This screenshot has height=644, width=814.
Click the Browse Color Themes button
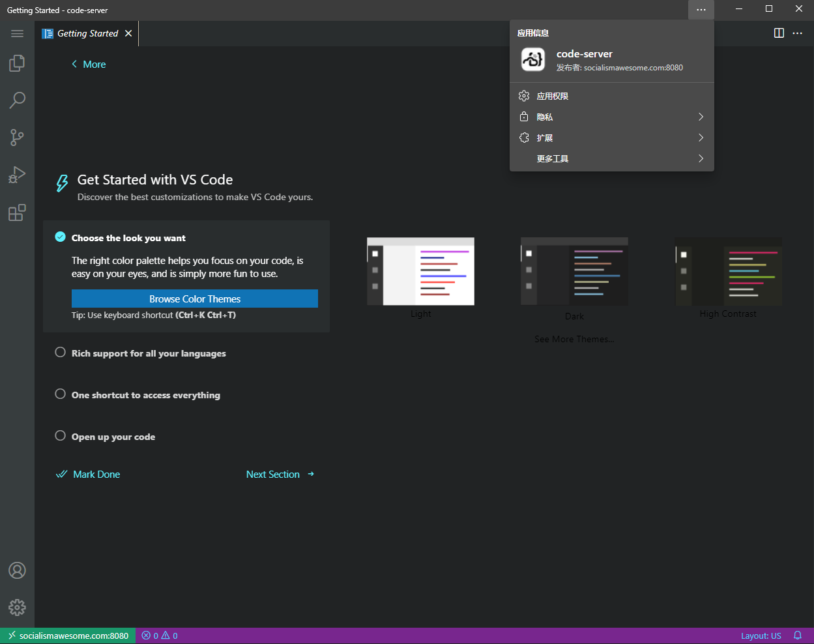point(195,299)
